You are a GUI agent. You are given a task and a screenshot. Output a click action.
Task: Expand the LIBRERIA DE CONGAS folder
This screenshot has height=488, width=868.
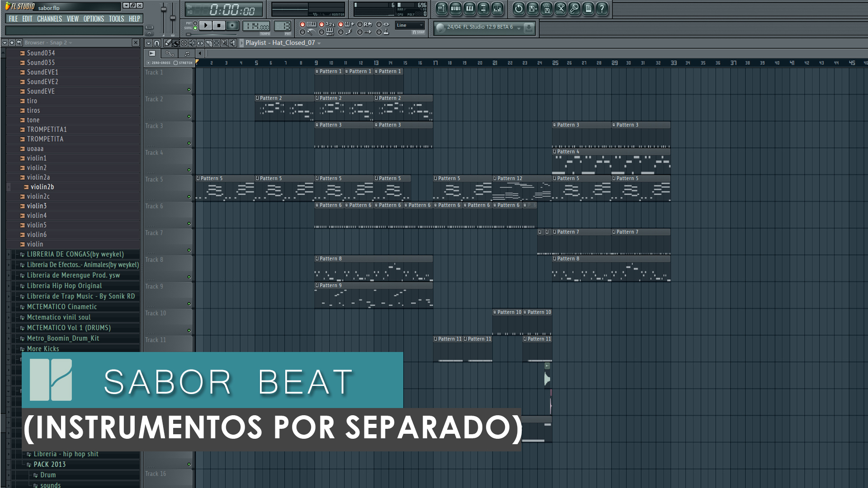(75, 254)
